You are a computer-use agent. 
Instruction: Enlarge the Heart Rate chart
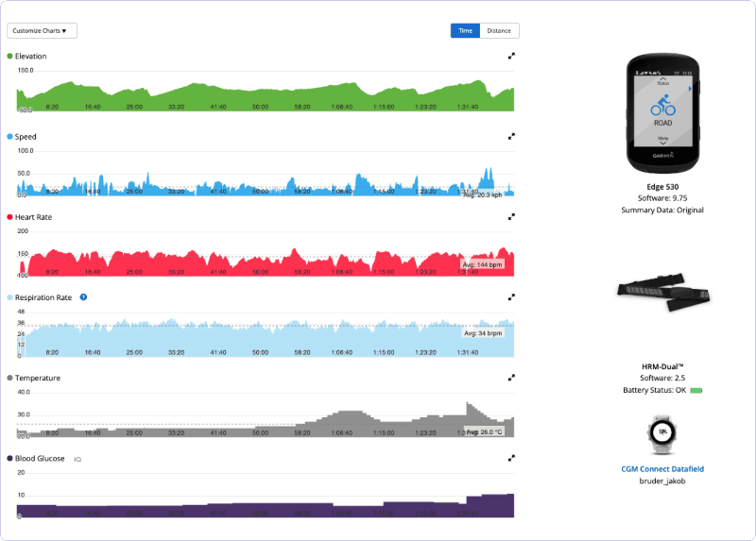tap(511, 216)
